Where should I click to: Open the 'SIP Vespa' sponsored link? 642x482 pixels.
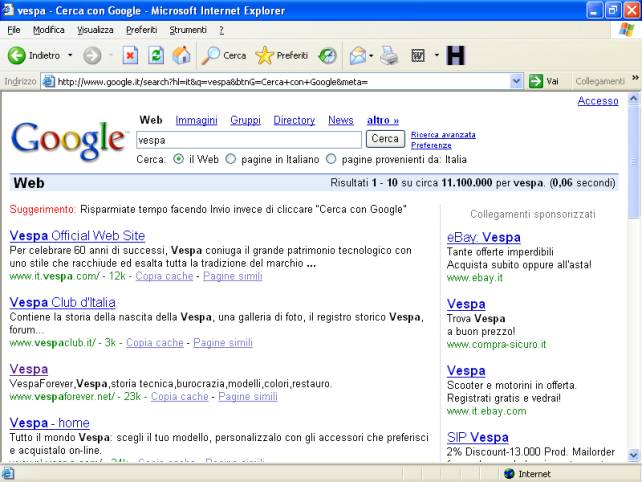click(478, 437)
